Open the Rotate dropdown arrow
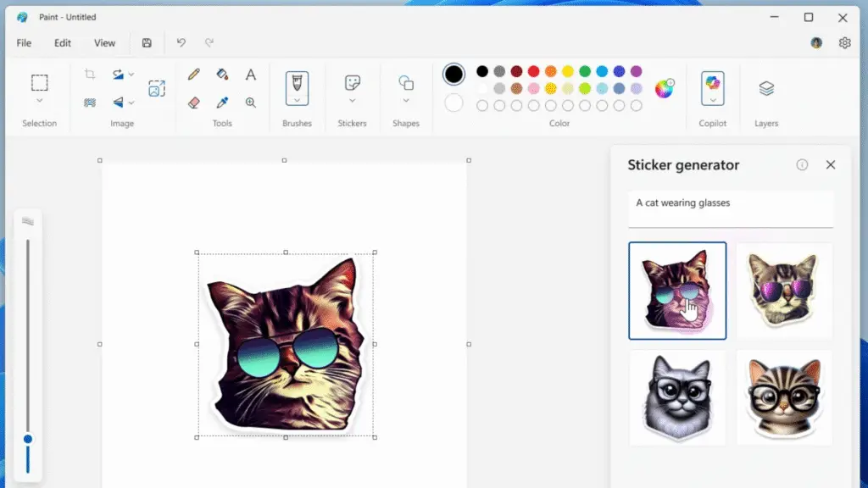Screen dimensions: 868x488 pos(131,75)
